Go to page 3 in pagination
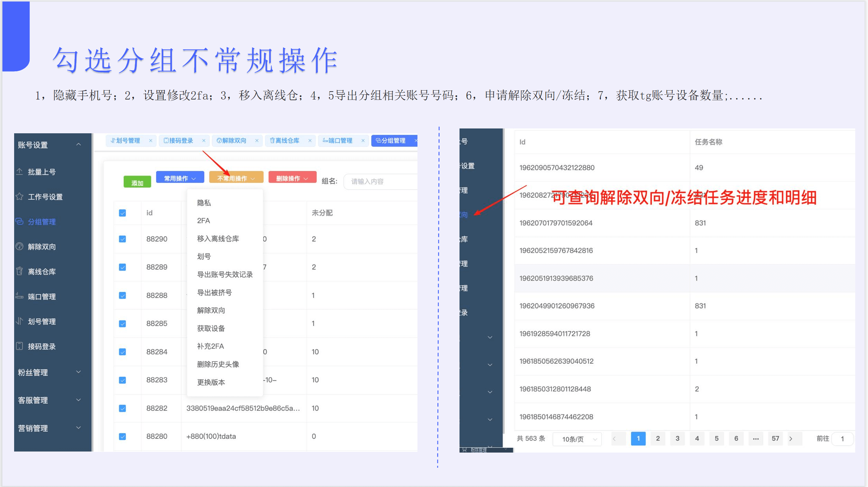Viewport: 868px width, 487px height. coord(677,438)
